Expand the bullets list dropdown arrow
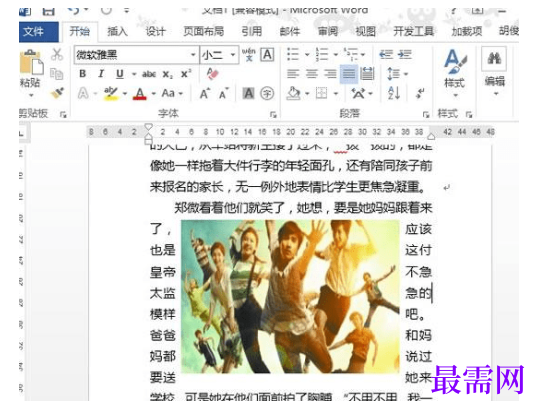Image resolution: width=543 pixels, height=411 pixels. point(307,55)
